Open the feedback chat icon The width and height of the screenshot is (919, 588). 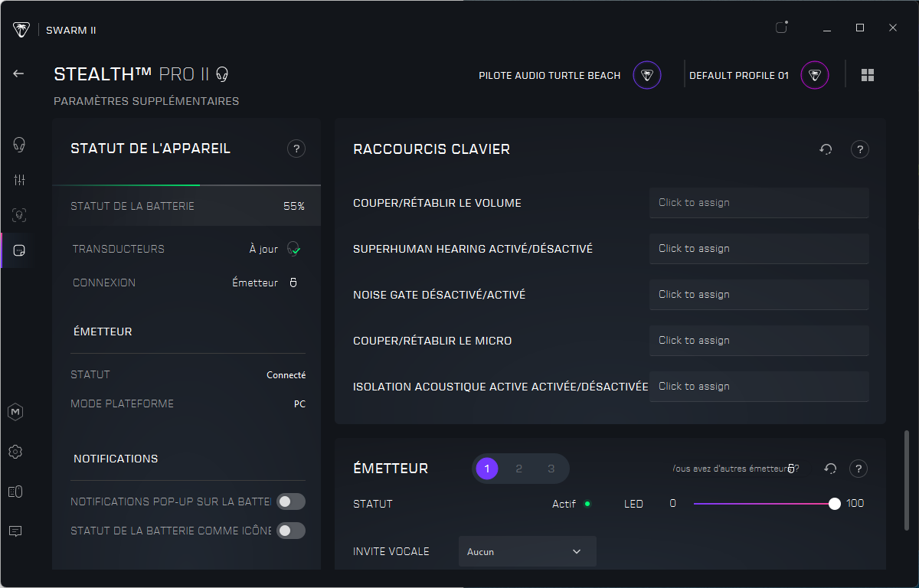coord(15,531)
